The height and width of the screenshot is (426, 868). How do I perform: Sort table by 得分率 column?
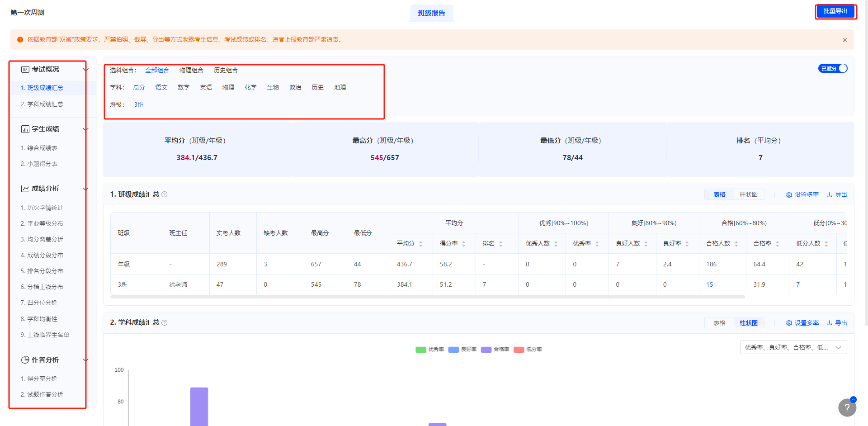point(463,244)
